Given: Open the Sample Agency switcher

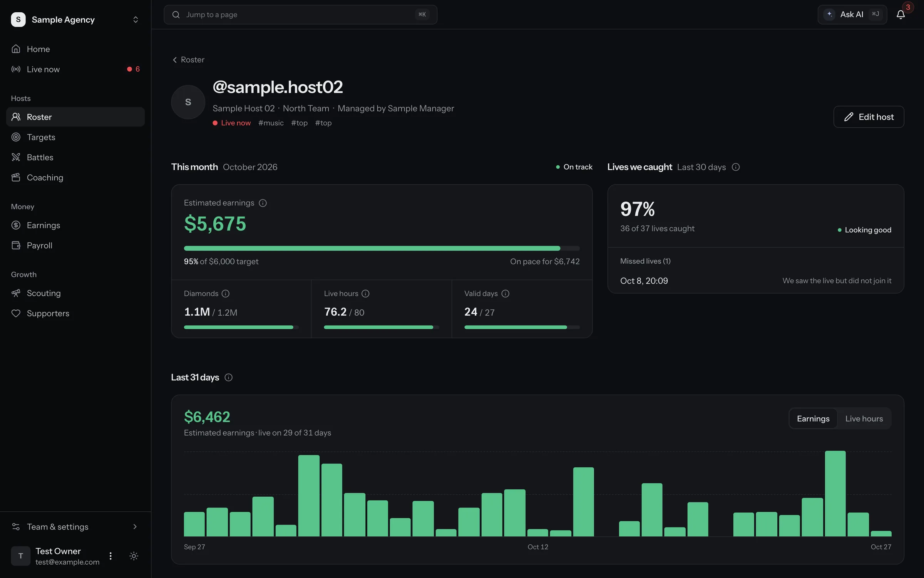Looking at the screenshot, I should (x=75, y=19).
